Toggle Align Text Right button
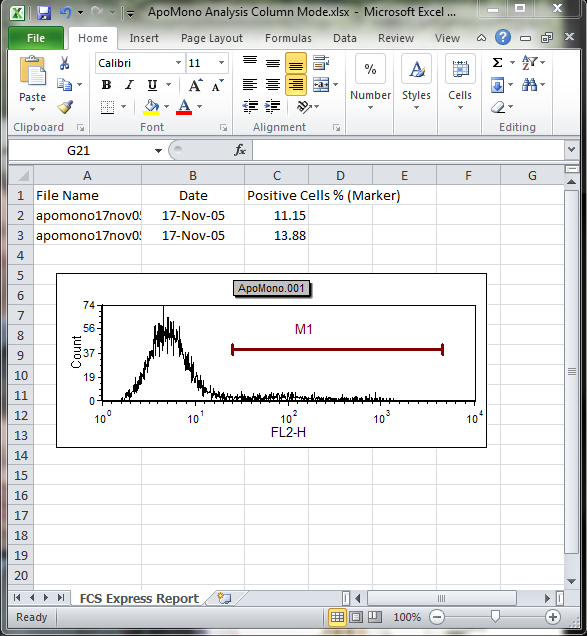 [296, 85]
